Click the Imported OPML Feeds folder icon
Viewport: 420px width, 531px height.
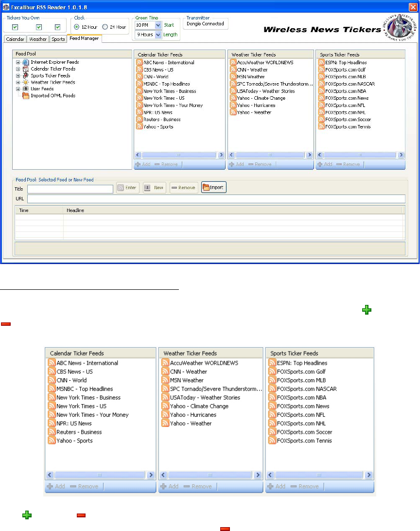25,96
